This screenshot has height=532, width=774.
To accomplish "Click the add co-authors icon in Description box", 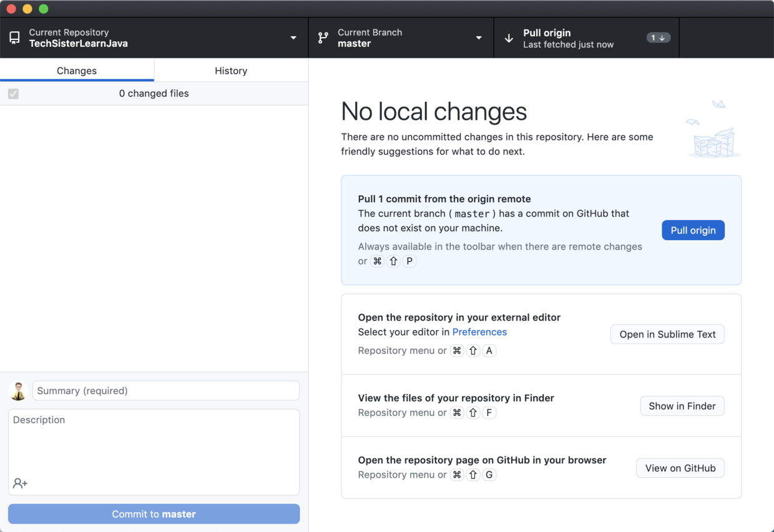I will [x=20, y=483].
